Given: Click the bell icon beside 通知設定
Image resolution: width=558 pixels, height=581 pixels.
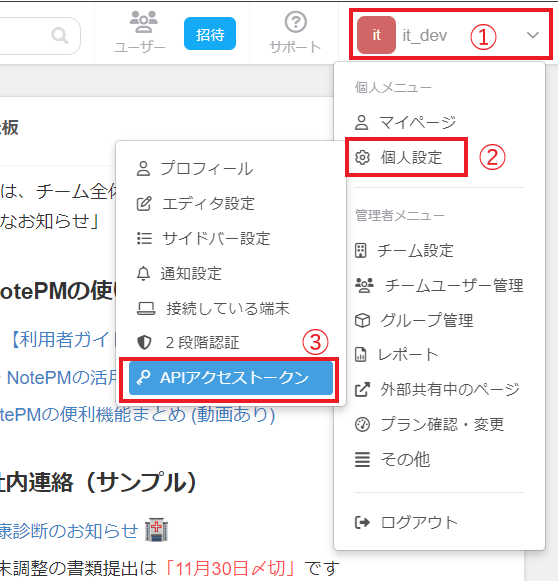Looking at the screenshot, I should 143,273.
